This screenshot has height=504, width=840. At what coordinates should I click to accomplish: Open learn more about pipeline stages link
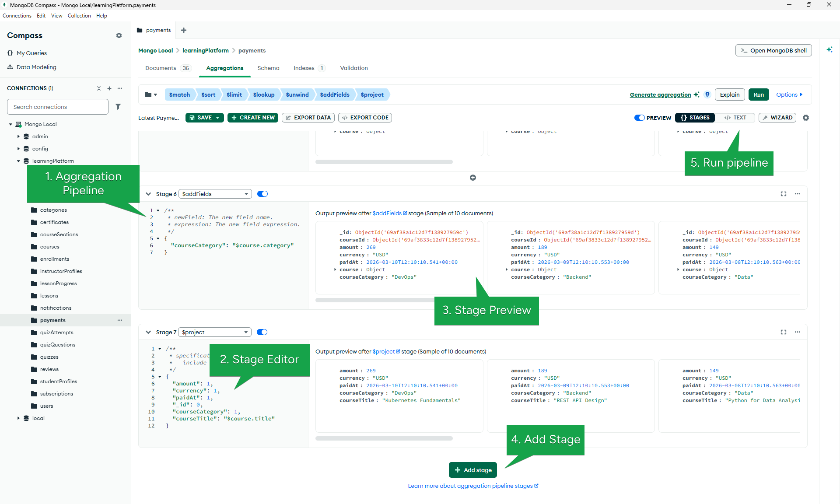click(473, 486)
